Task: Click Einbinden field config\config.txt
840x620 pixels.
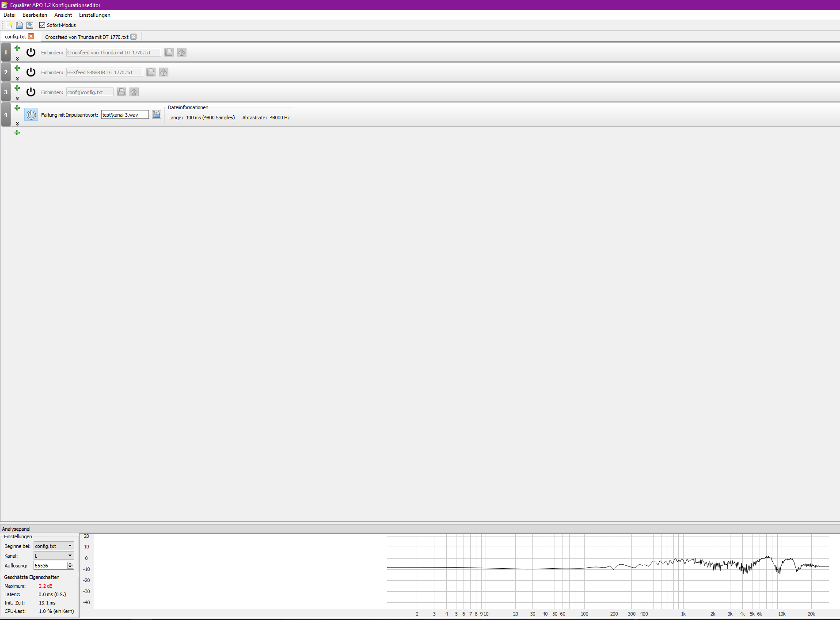Action: click(x=90, y=92)
